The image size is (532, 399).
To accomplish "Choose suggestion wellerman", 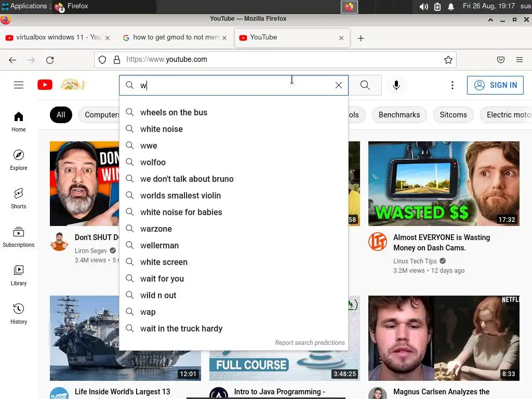I will tap(234, 245).
